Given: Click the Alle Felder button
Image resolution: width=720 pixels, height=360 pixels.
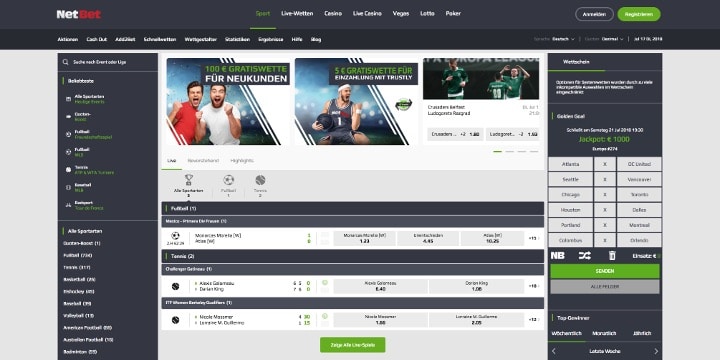Looking at the screenshot, I should click(x=605, y=287).
